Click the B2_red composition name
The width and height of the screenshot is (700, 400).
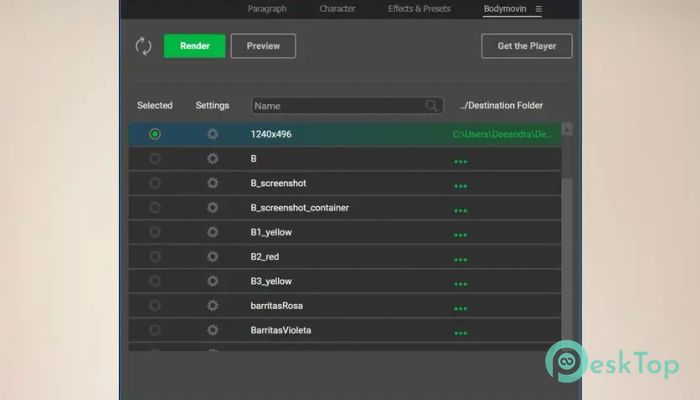(x=265, y=257)
